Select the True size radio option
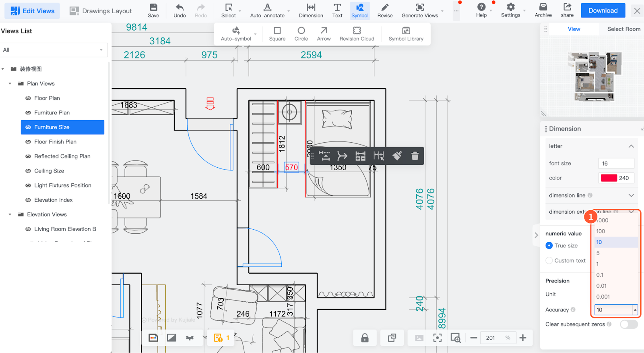This screenshot has height=353, width=644. (x=549, y=245)
